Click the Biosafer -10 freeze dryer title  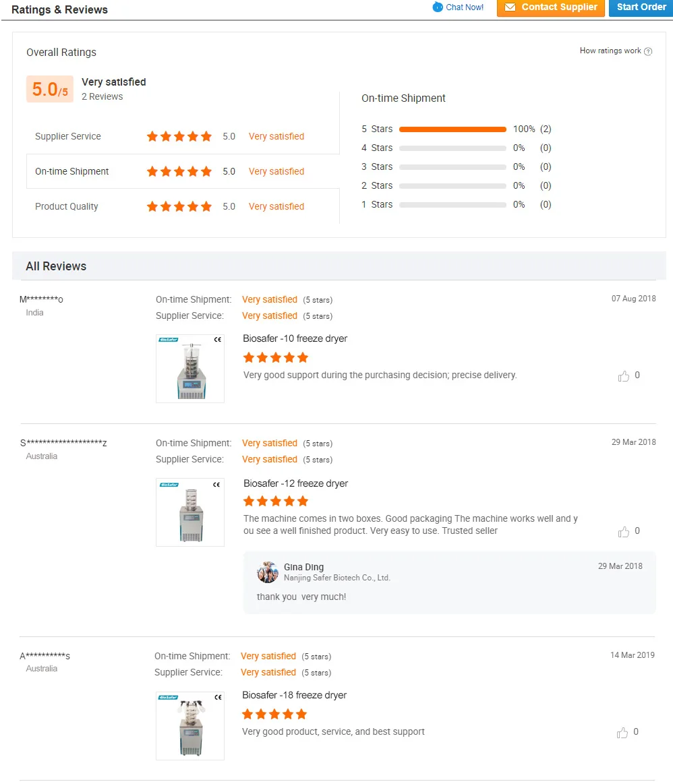click(295, 338)
